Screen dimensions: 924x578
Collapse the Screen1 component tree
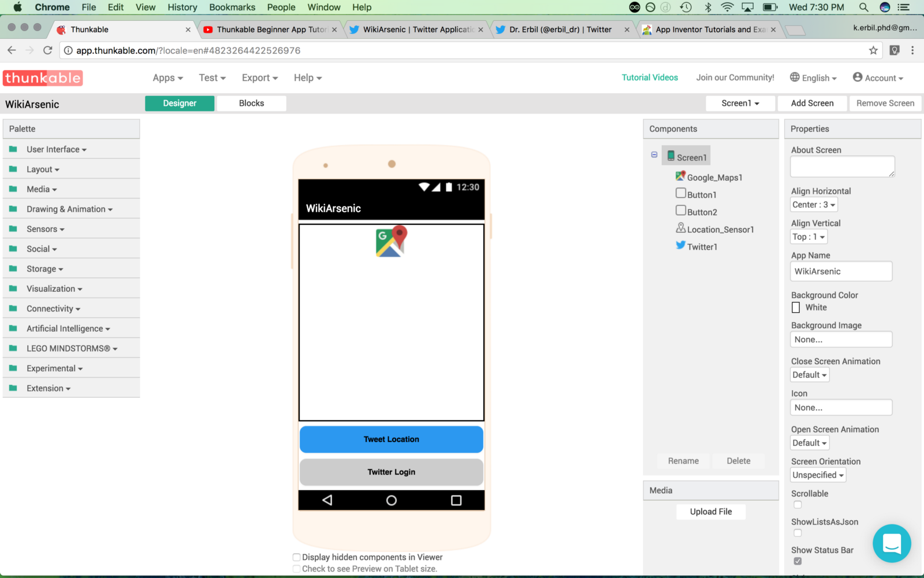(x=654, y=154)
